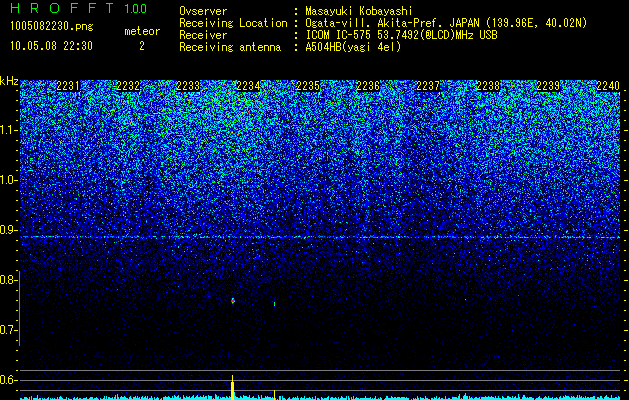Click the HROFFT 1.0.0 title text
629x400 pixels.
[x=79, y=8]
